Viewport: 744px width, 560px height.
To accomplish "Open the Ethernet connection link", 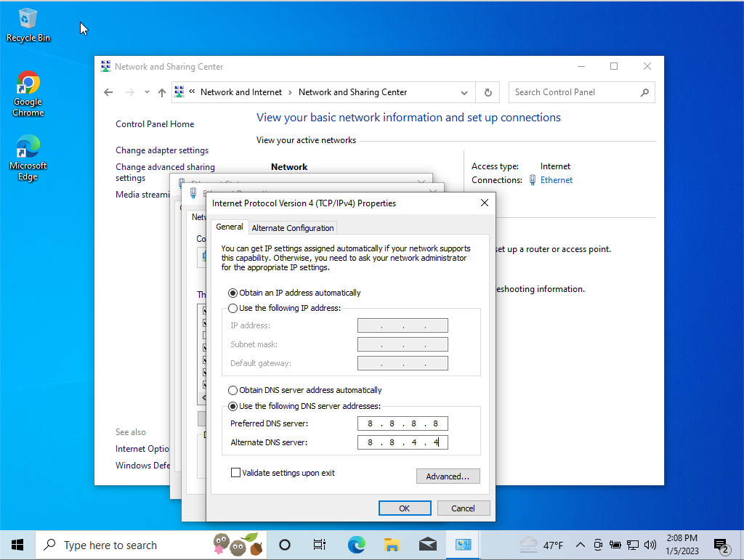I will (556, 180).
